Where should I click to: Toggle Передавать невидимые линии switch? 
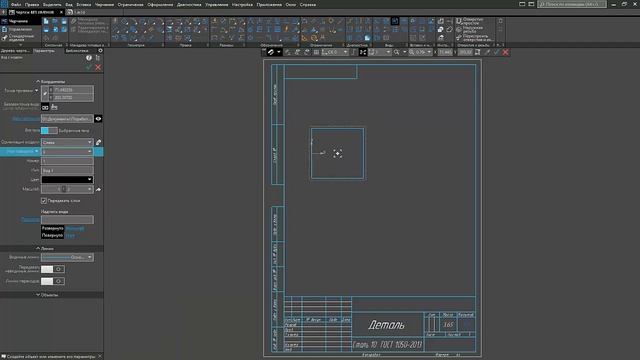[x=53, y=269]
